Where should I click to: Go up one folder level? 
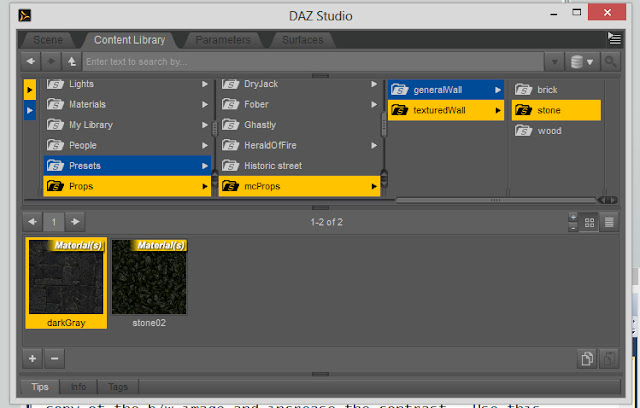pyautogui.click(x=72, y=62)
